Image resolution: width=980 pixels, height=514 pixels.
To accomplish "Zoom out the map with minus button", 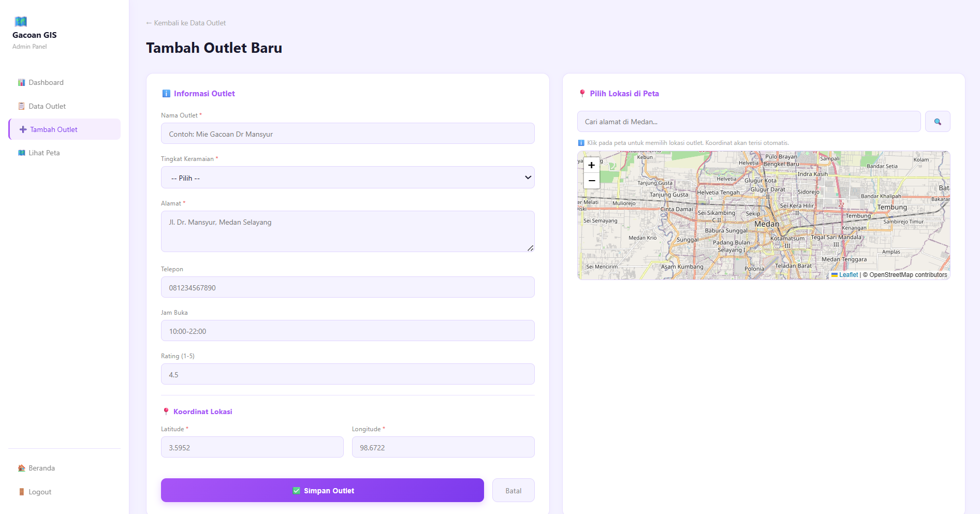I will tap(591, 181).
